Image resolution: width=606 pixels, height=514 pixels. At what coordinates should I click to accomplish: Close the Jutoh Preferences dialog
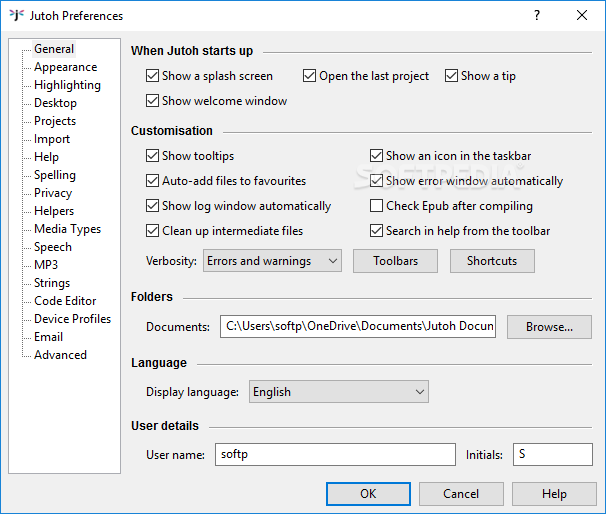pos(582,15)
